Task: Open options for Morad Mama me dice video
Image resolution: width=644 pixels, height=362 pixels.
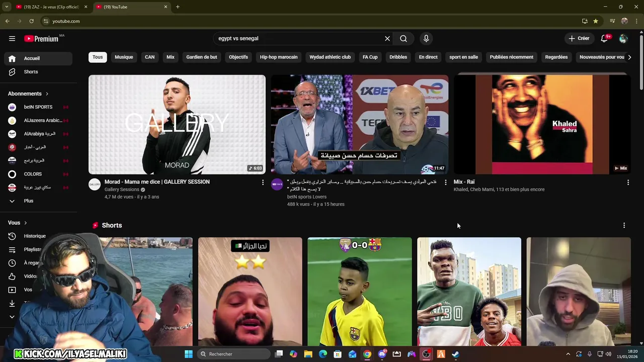Action: tap(263, 183)
